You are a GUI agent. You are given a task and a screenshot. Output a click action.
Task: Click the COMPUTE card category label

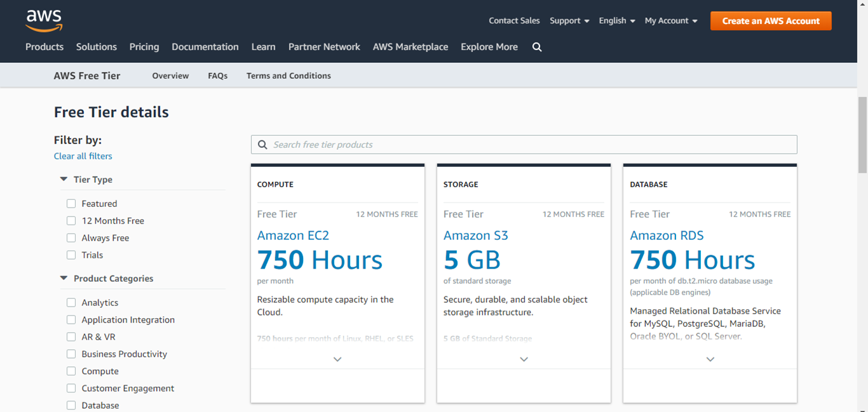click(x=275, y=185)
